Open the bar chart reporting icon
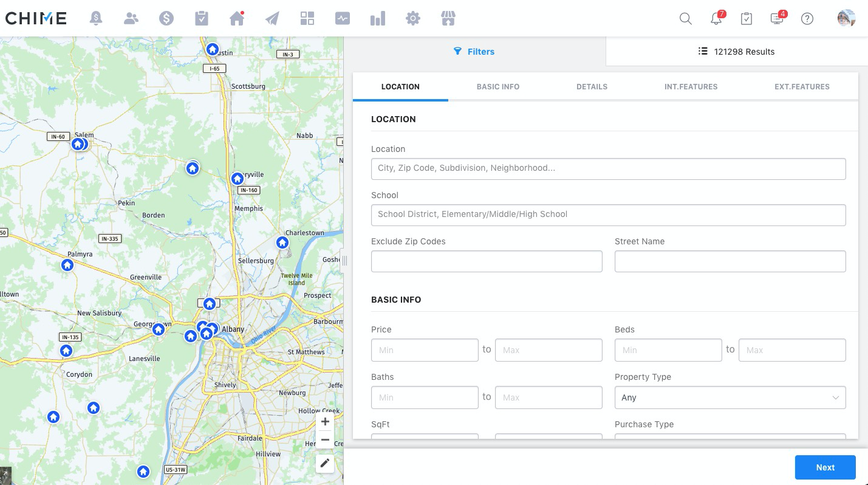Image resolution: width=868 pixels, height=485 pixels. (x=378, y=18)
